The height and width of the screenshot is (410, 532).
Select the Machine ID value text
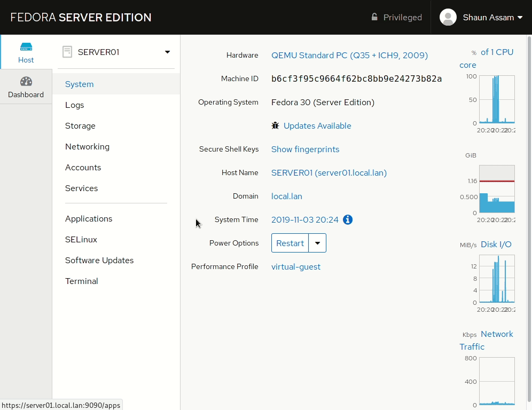(x=356, y=78)
